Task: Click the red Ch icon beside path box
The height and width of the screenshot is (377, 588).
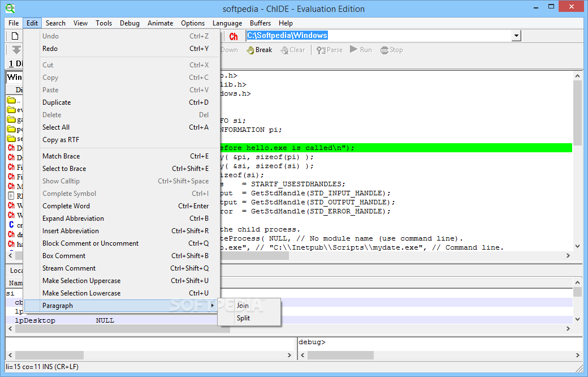Action: pyautogui.click(x=234, y=36)
